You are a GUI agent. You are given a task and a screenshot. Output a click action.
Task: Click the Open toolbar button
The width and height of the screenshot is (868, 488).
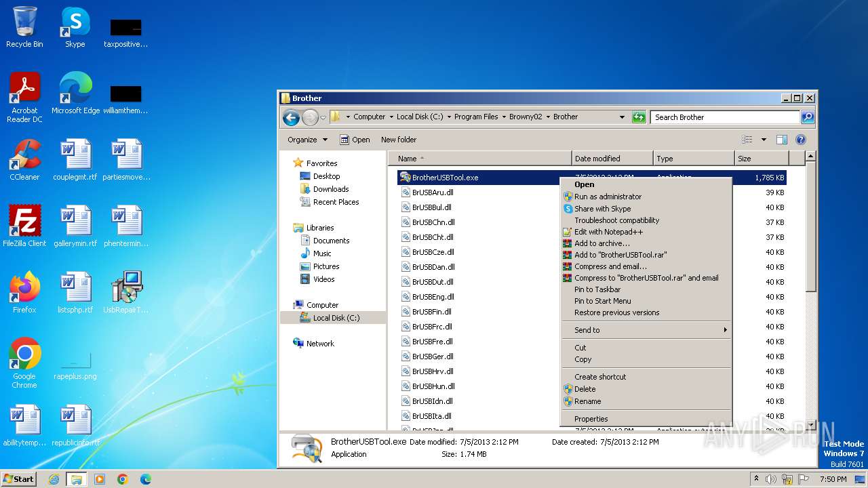[x=355, y=140]
